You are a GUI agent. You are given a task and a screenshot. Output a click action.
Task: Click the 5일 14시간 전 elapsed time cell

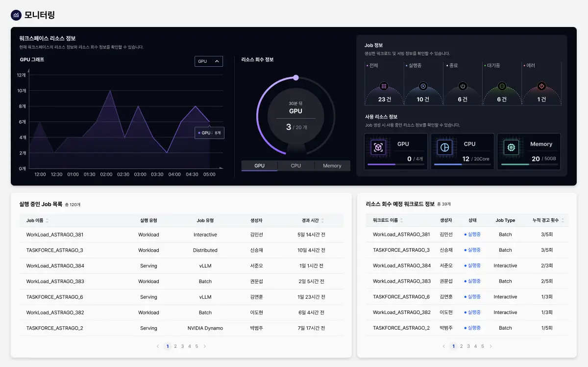point(311,235)
